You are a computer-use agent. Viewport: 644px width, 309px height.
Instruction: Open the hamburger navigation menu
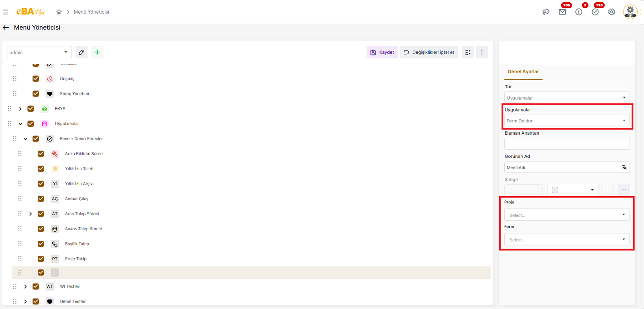point(5,12)
